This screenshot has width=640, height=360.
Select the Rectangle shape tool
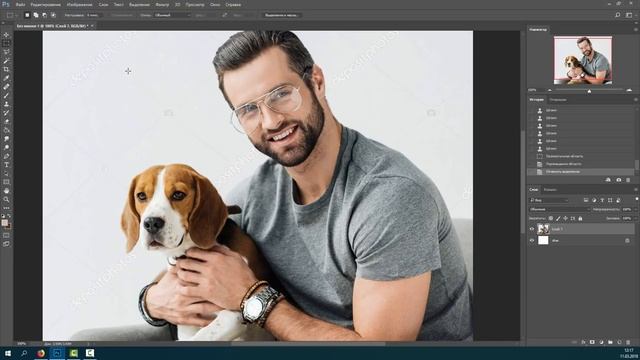6,182
